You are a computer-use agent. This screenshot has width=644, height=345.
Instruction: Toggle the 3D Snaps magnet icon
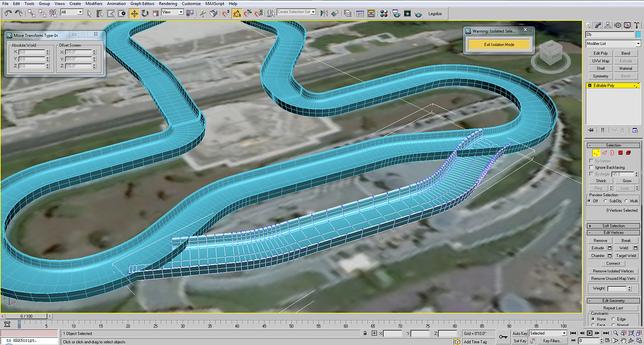(226, 14)
